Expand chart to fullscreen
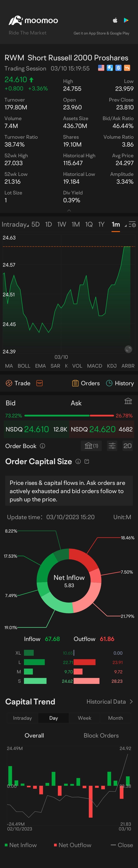 click(128, 349)
